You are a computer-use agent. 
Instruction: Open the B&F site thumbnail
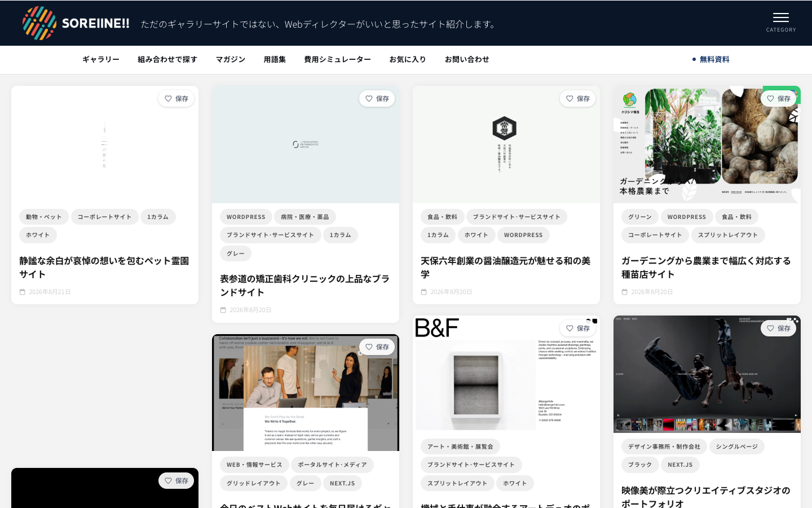click(x=506, y=374)
